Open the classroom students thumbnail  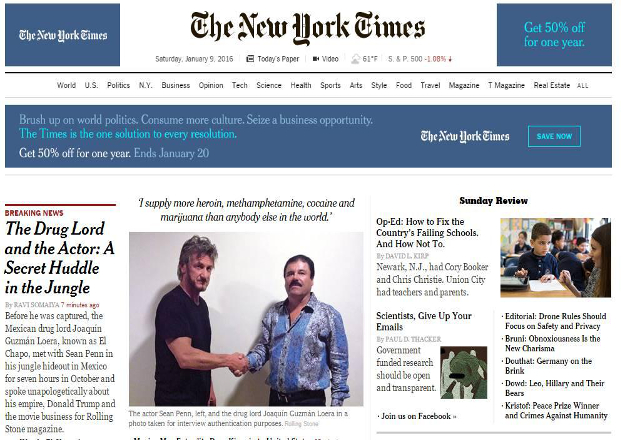pos(556,258)
